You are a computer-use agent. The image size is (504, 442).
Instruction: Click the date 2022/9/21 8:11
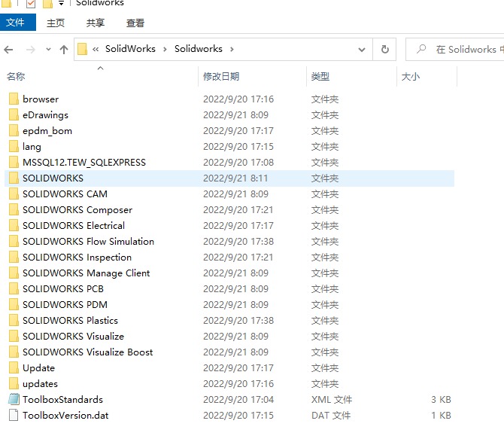click(235, 178)
